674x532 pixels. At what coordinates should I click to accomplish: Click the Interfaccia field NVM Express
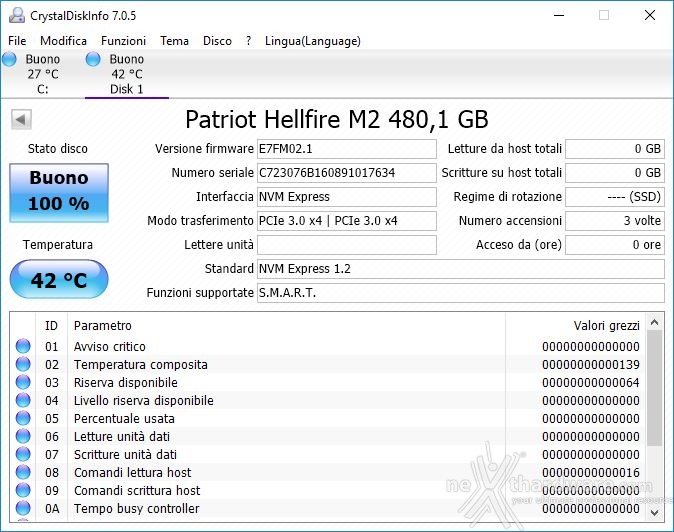(x=346, y=197)
